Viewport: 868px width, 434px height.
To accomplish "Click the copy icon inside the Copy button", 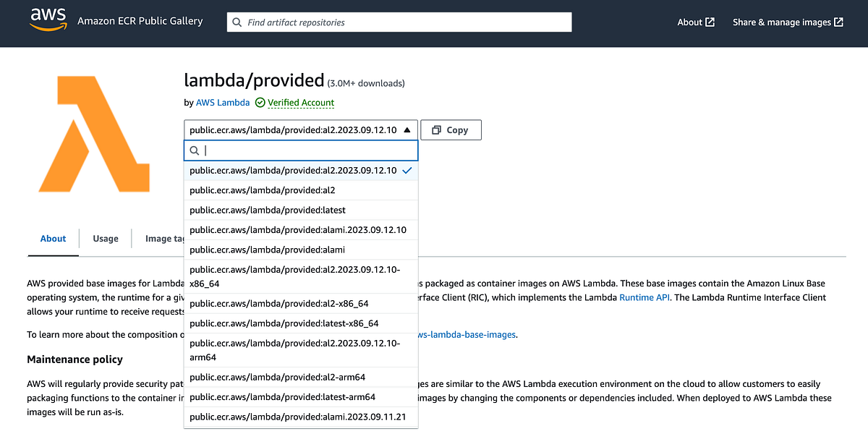I will pyautogui.click(x=437, y=129).
